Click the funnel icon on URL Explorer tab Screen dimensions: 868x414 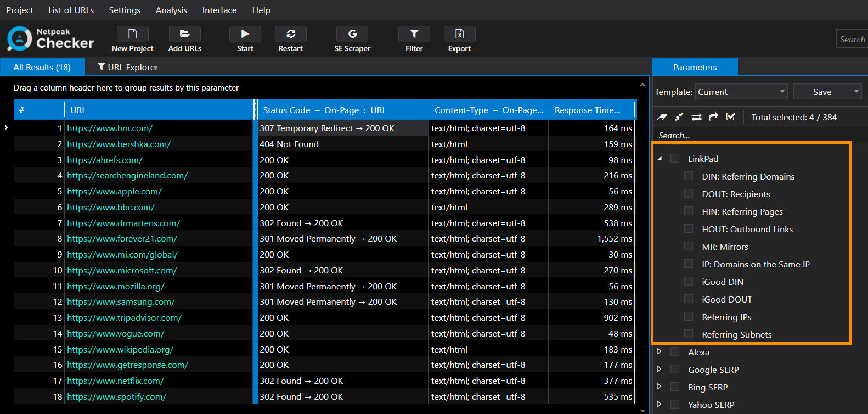coord(101,66)
